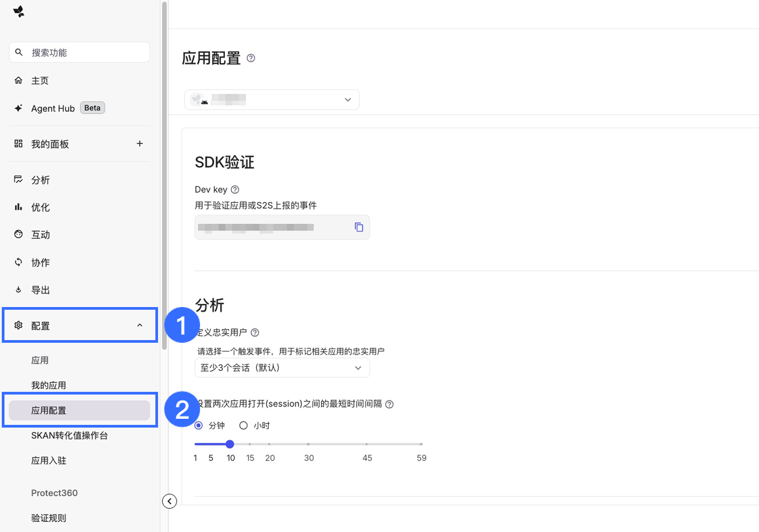
Task: Collapse the 配置 section chevron
Action: point(140,325)
